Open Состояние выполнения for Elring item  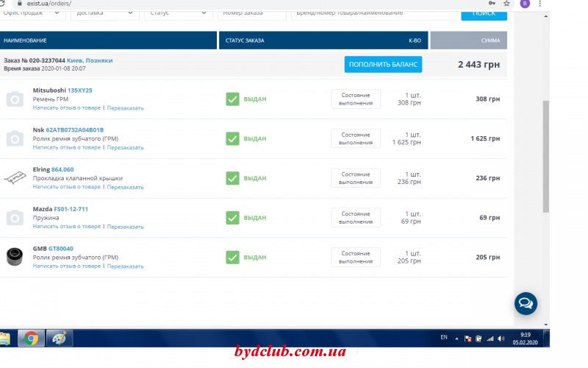pos(356,178)
